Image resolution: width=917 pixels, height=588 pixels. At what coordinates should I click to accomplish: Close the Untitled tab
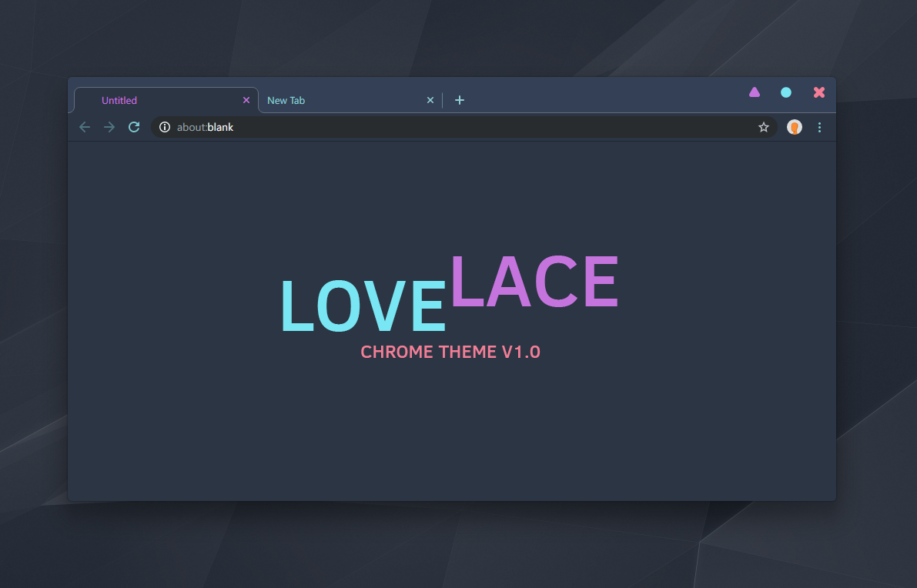point(246,100)
